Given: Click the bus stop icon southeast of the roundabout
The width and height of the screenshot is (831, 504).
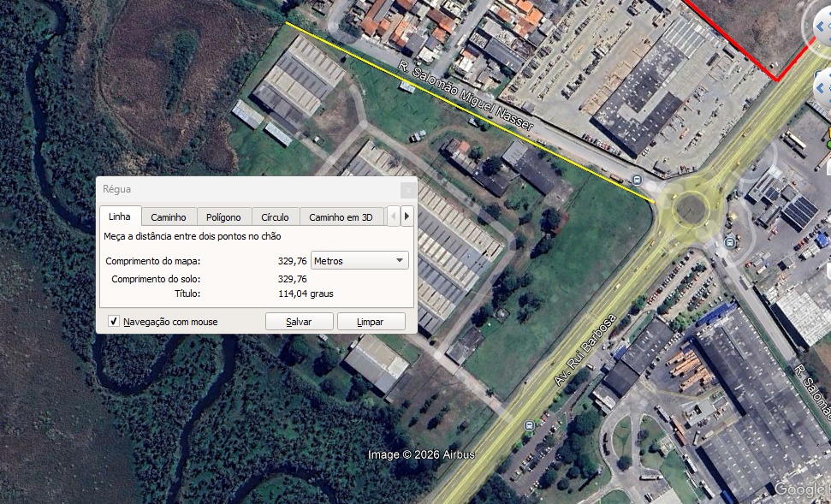Looking at the screenshot, I should pos(729,242).
